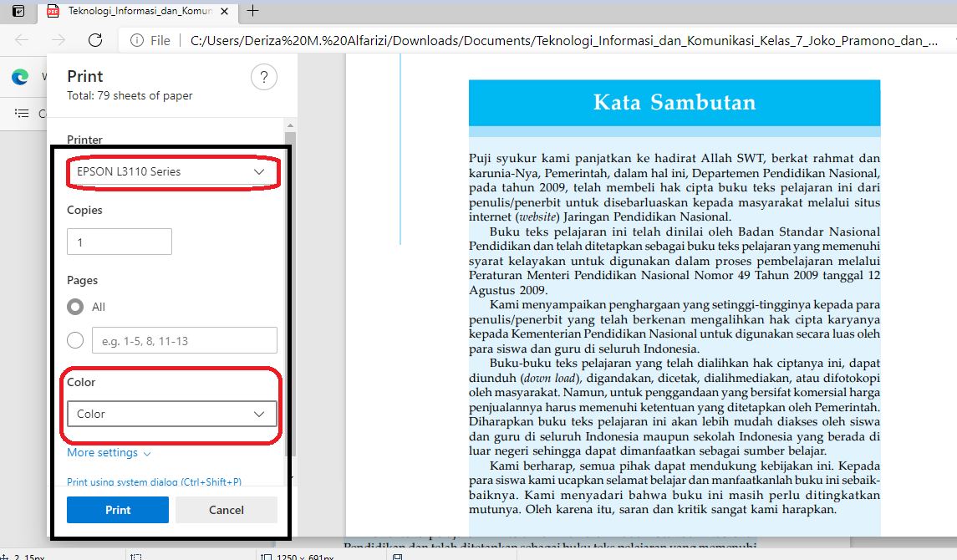Click the Kata Sambutan heading
The width and height of the screenshot is (957, 560).
pyautogui.click(x=674, y=102)
